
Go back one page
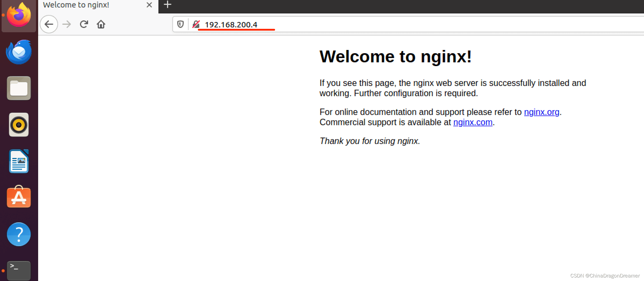pos(49,24)
